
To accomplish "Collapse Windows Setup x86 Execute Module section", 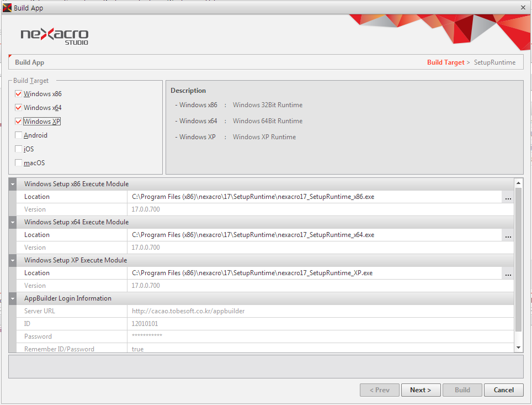I will coord(13,185).
